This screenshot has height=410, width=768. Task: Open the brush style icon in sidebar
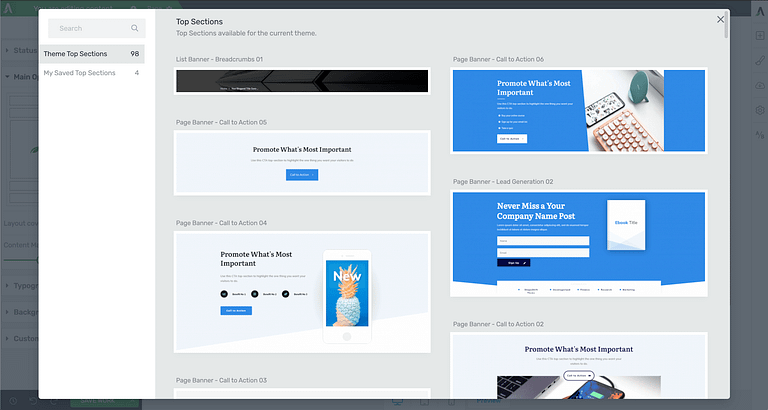(759, 61)
